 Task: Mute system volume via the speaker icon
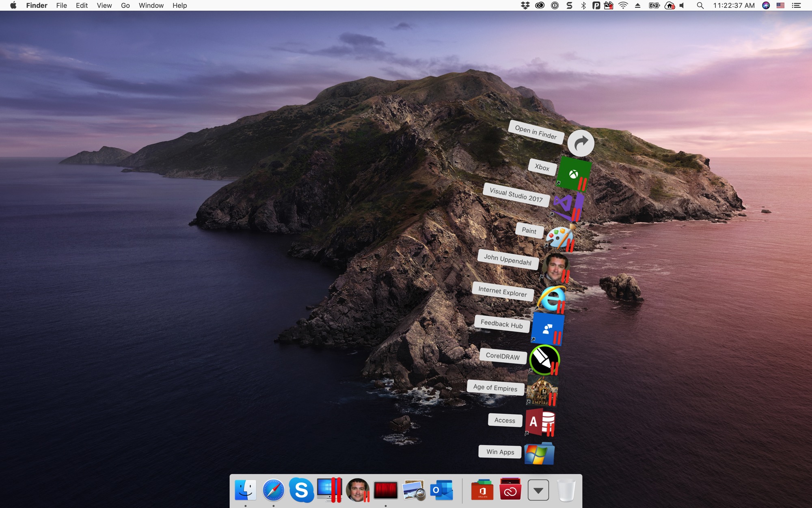pyautogui.click(x=682, y=5)
